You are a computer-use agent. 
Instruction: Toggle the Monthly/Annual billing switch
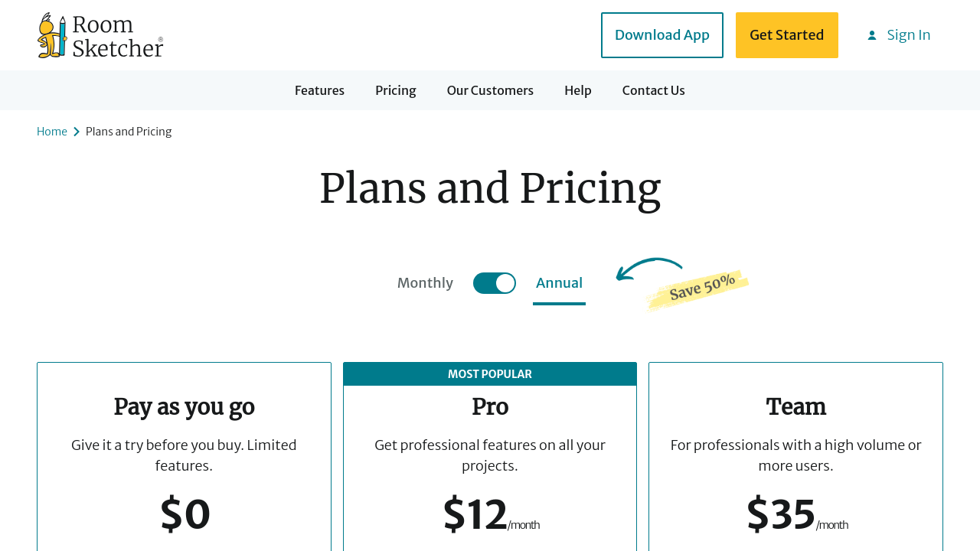click(495, 283)
